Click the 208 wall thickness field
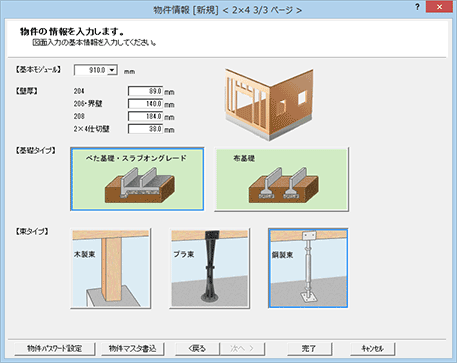This screenshot has height=363, width=457. (146, 116)
